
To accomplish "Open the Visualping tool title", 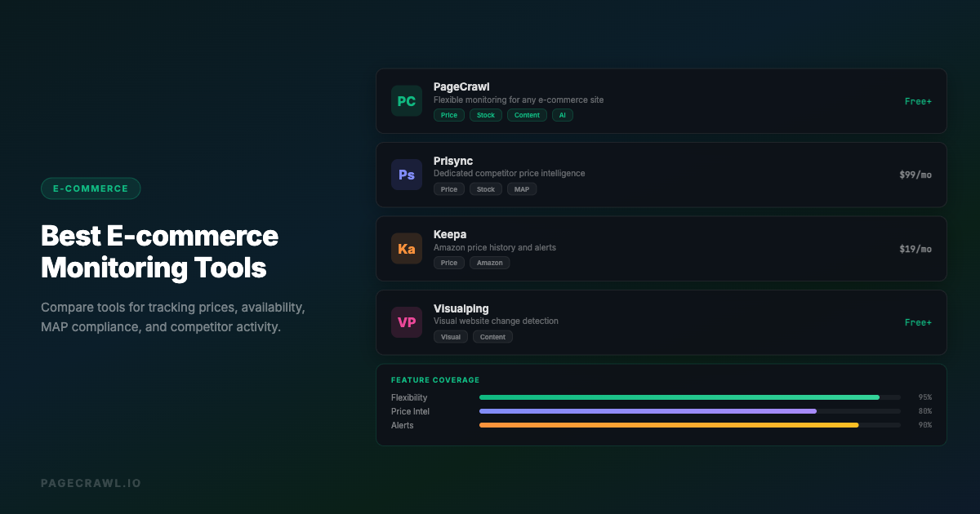I will point(461,308).
